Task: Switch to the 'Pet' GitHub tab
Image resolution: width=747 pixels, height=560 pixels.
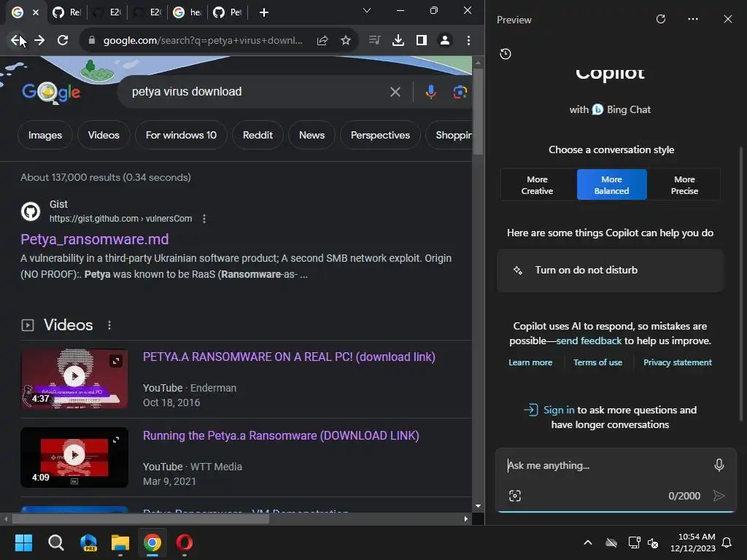Action: (x=228, y=12)
